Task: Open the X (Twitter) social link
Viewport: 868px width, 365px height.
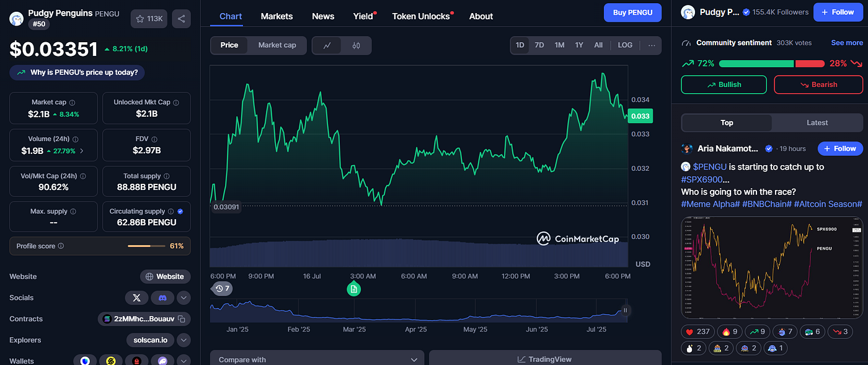Action: [x=136, y=298]
